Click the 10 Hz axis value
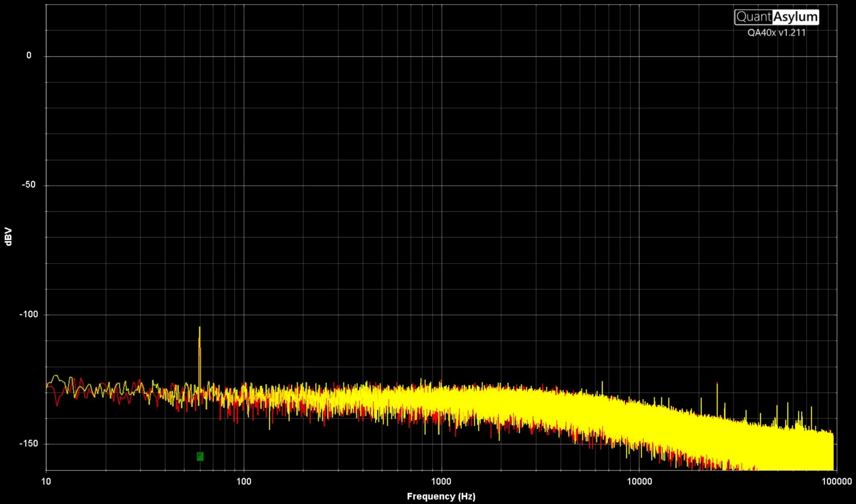The height and width of the screenshot is (504, 856). (x=46, y=481)
